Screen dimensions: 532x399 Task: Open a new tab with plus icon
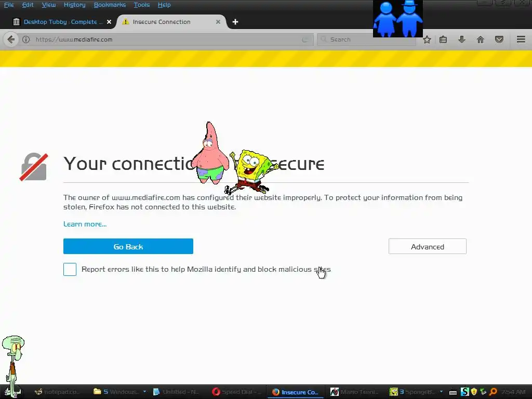pos(235,22)
